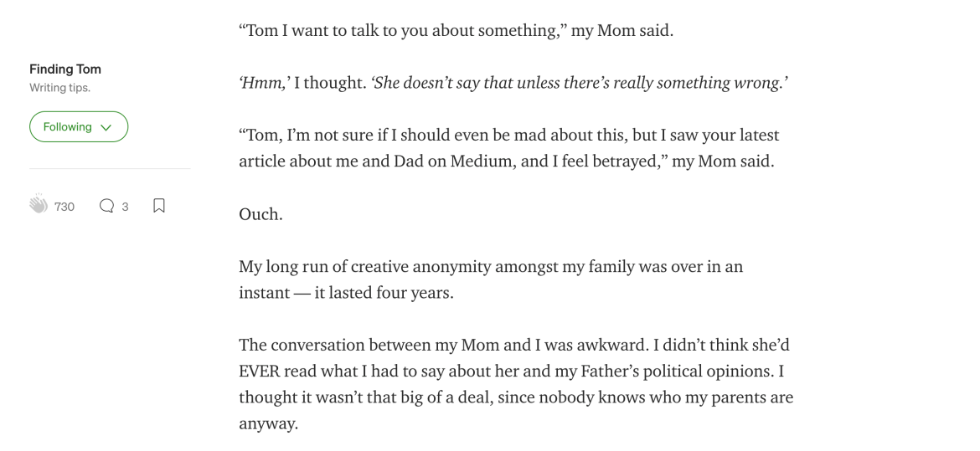Click the paragraph starting “Tom, I’m not sure
The width and height of the screenshot is (980, 451).
(508, 148)
